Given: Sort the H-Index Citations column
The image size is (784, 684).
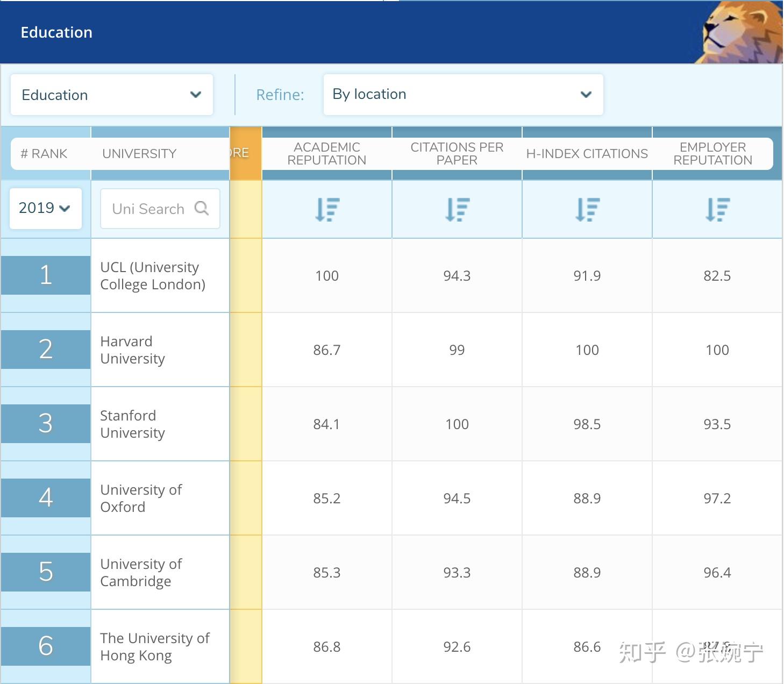Looking at the screenshot, I should [x=587, y=209].
